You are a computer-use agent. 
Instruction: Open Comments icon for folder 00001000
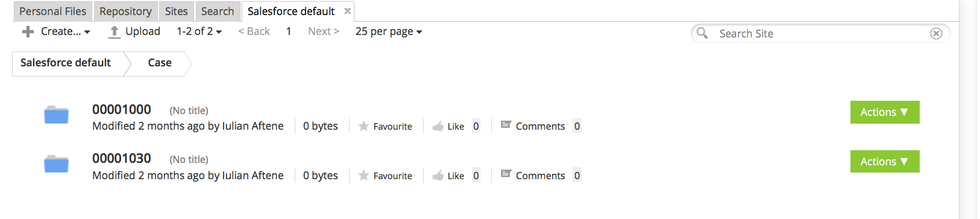(x=506, y=125)
